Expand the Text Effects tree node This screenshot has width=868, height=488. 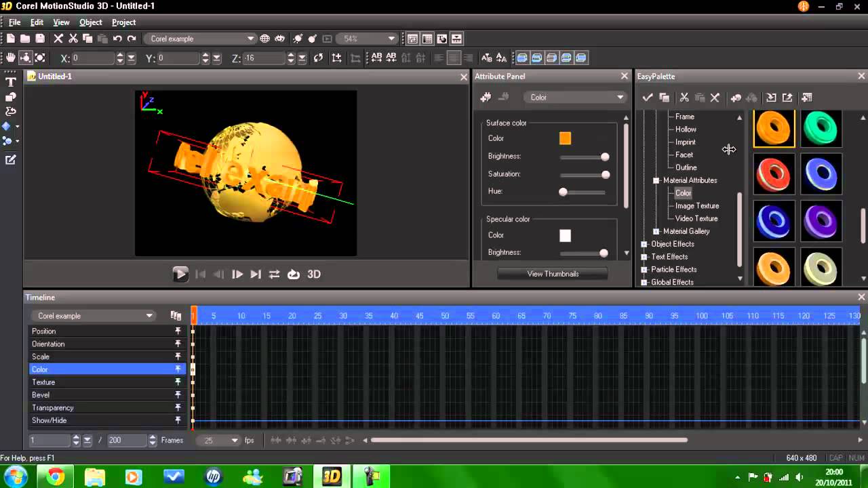point(644,257)
